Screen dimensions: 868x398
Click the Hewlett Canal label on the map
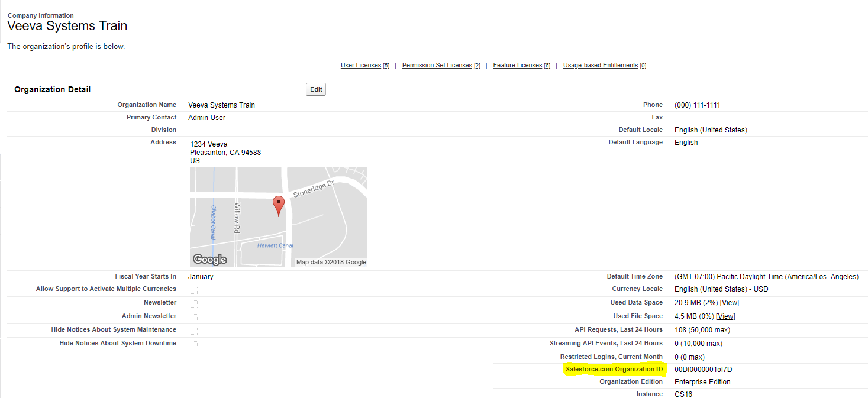(275, 245)
